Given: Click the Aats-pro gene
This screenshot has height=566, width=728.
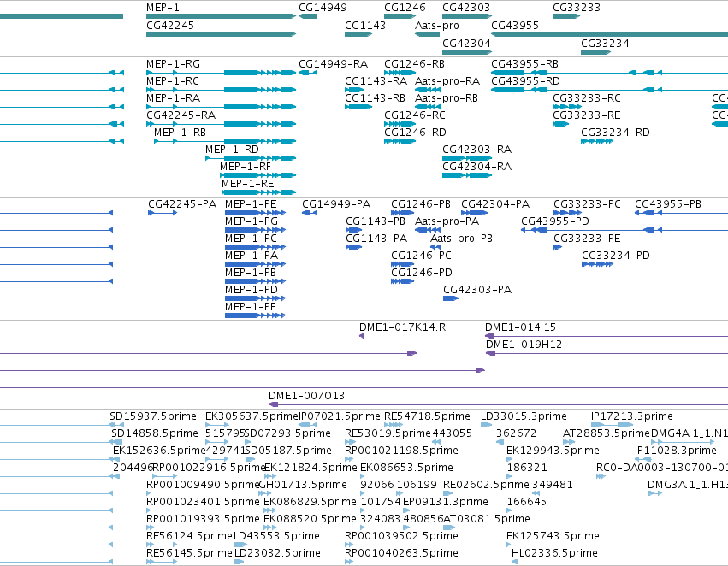Looking at the screenshot, I should click(x=427, y=34).
